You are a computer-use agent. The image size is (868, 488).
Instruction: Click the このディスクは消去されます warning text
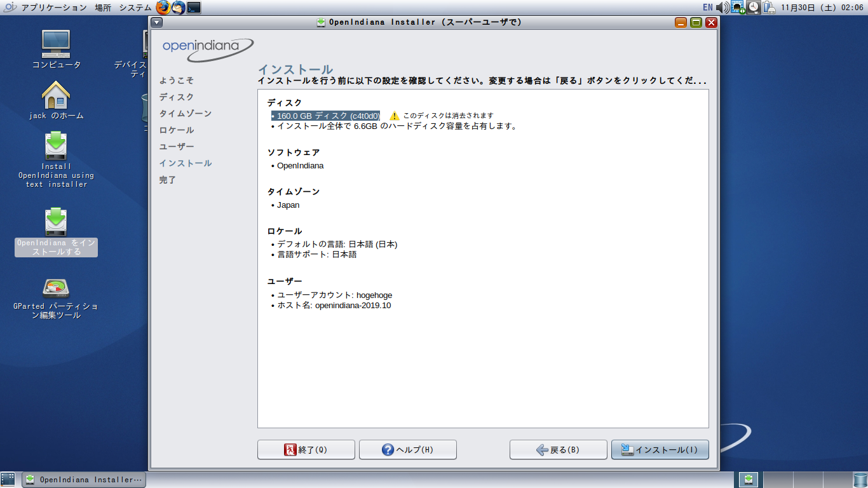point(448,116)
